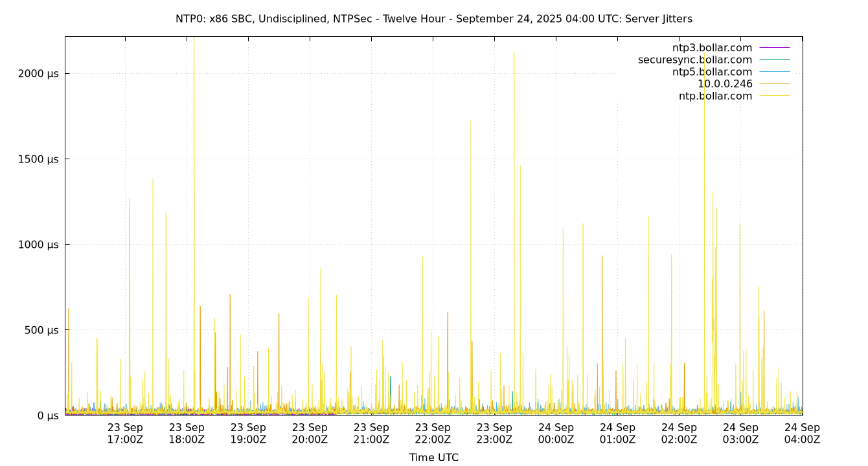This screenshot has height=466, width=868.
Task: Select the 23 Sep 20:00Z time marker
Action: (310, 434)
